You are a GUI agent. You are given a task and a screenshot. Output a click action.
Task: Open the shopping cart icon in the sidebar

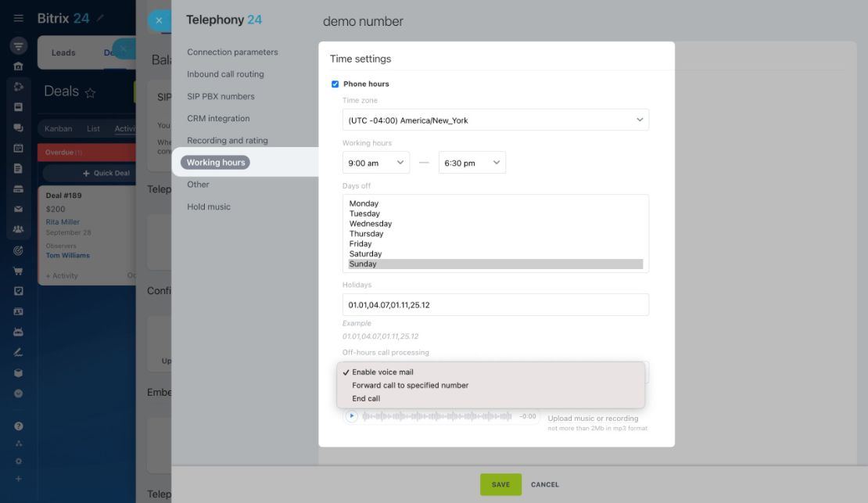click(x=18, y=271)
